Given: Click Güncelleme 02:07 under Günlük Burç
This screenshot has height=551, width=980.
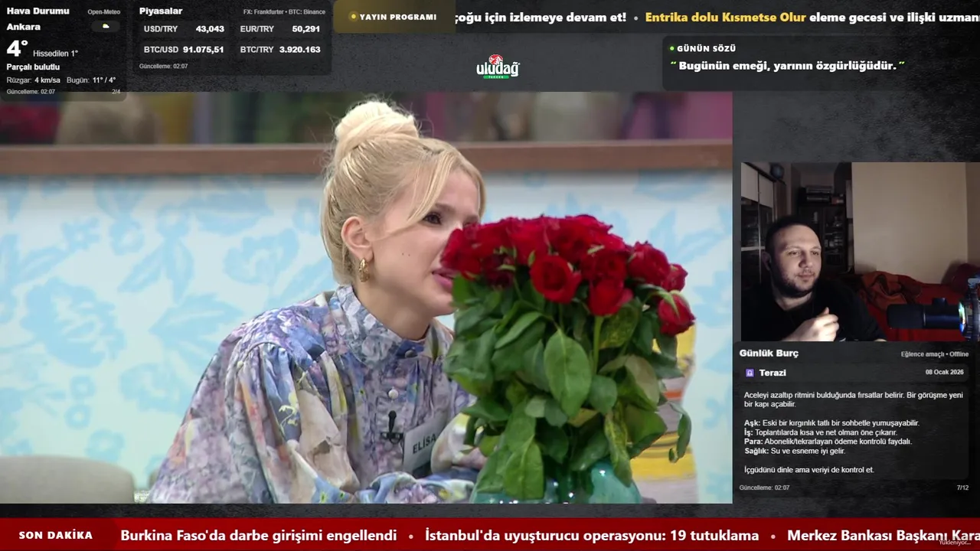Looking at the screenshot, I should pos(764,487).
